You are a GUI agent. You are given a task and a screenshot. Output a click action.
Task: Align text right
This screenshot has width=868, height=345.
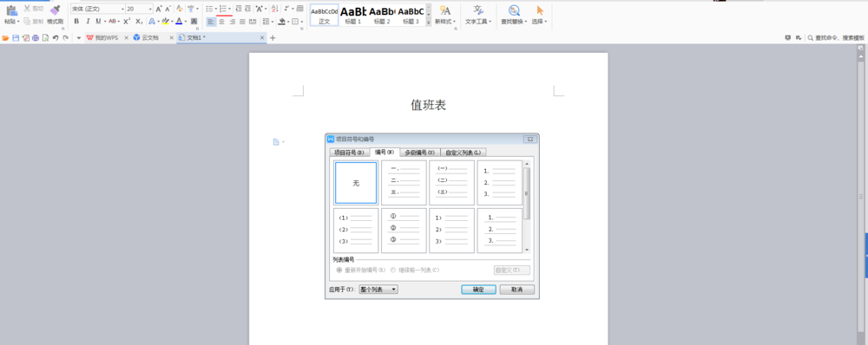click(x=232, y=22)
